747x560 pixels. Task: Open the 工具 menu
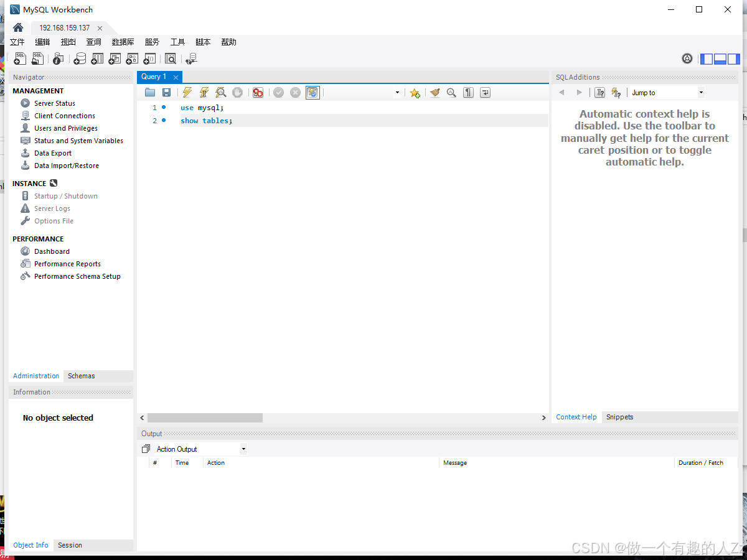tap(177, 42)
